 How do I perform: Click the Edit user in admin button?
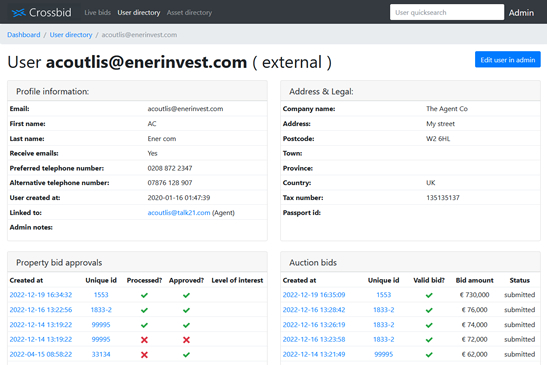click(x=508, y=60)
